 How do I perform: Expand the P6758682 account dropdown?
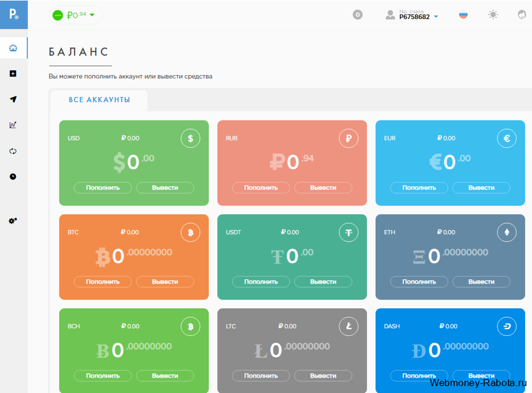412,14
